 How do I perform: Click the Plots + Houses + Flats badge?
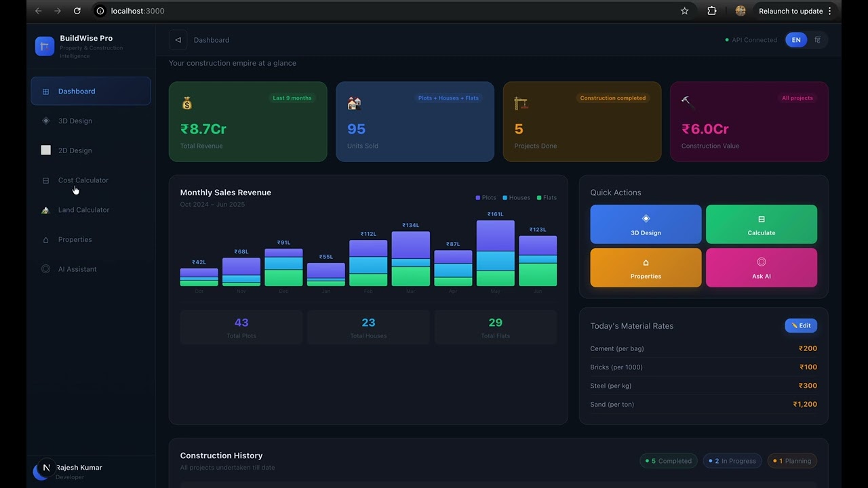pyautogui.click(x=448, y=98)
